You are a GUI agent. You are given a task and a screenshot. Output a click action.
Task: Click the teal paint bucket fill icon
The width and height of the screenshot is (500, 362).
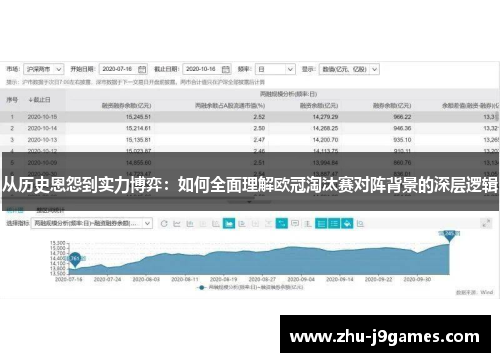click(x=347, y=223)
